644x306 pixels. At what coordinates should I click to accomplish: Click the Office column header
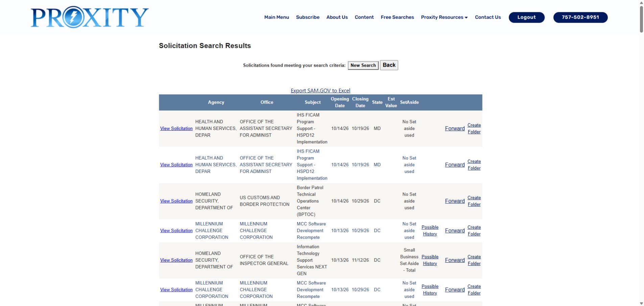coord(267,102)
